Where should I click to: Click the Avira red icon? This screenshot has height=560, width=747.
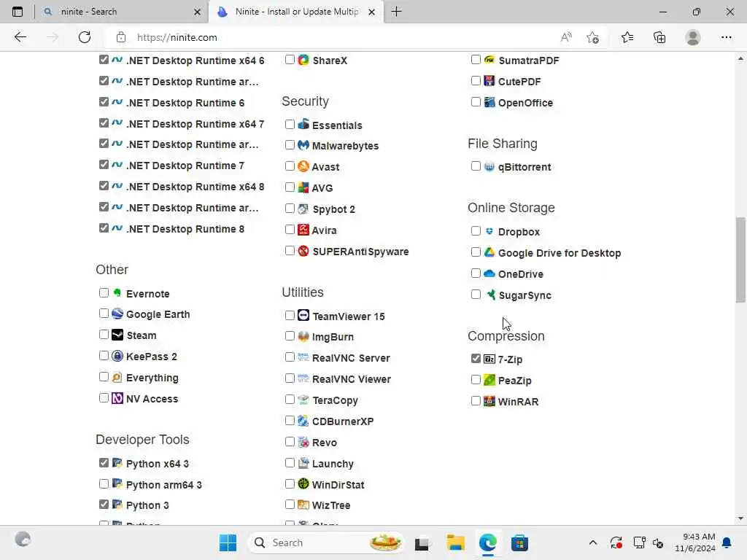click(303, 230)
